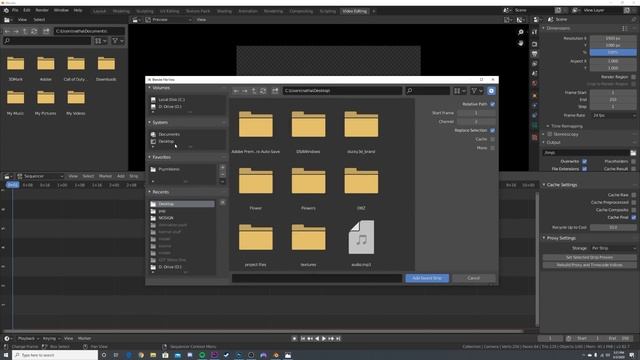Click zoom magnifier icon in preview
This screenshot has height=360, width=640.
point(521,32)
